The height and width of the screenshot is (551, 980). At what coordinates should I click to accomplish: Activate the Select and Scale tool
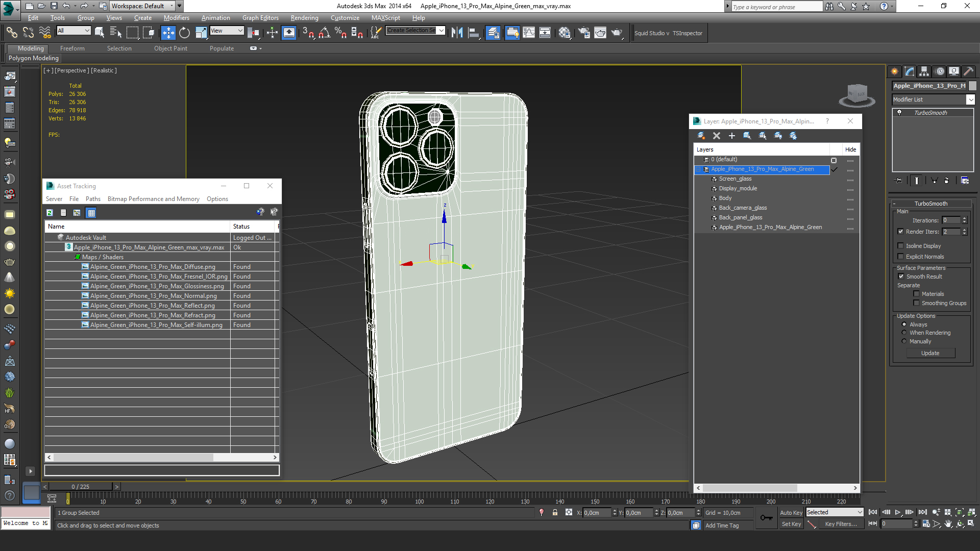pos(201,33)
